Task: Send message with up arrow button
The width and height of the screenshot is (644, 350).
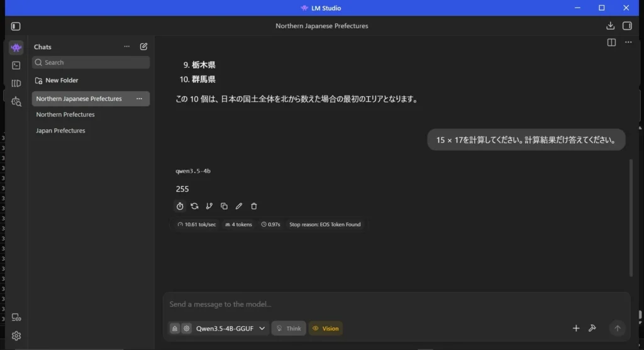Action: pyautogui.click(x=617, y=328)
